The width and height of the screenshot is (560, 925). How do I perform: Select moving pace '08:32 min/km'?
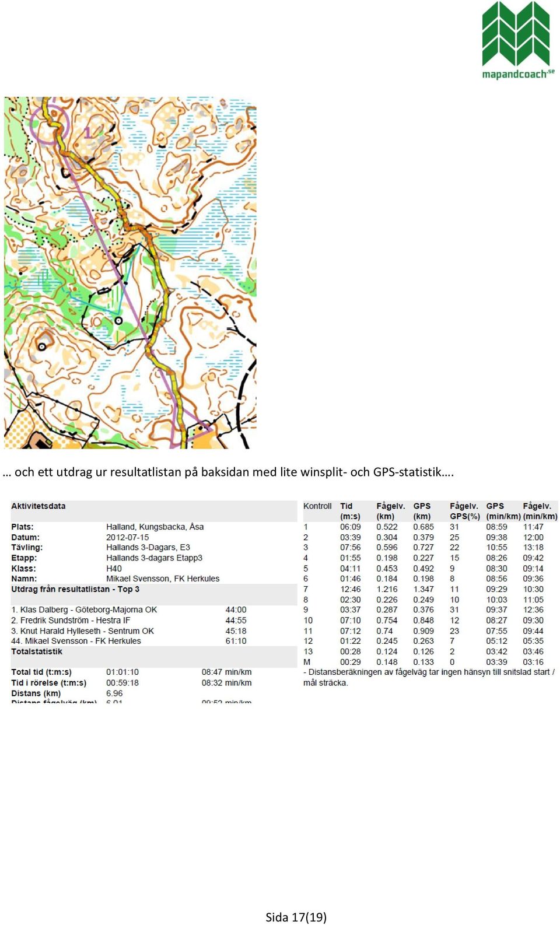click(227, 682)
